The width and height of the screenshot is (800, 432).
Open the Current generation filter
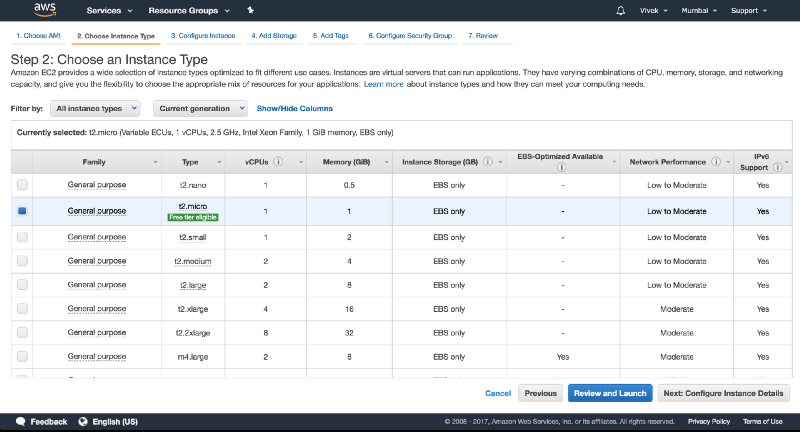pyautogui.click(x=201, y=108)
